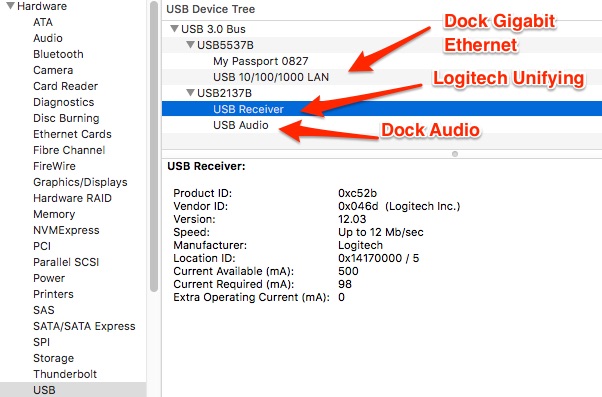The width and height of the screenshot is (602, 397).
Task: Select Fibre Channel in sidebar
Action: 69,150
